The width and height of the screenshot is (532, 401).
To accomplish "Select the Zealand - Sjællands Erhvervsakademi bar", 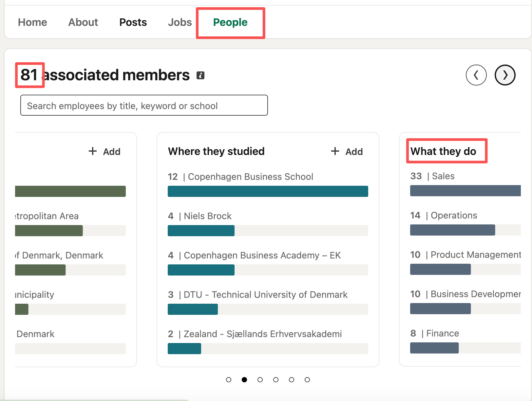I will [268, 349].
